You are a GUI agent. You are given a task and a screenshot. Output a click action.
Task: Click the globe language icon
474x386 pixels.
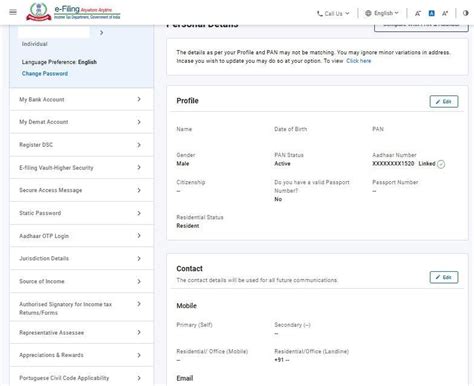pos(368,13)
